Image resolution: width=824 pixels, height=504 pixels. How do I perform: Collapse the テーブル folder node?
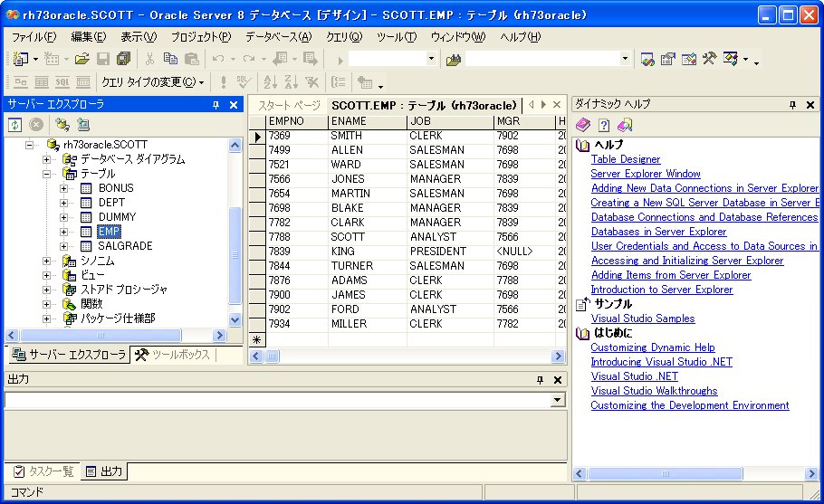click(x=47, y=173)
